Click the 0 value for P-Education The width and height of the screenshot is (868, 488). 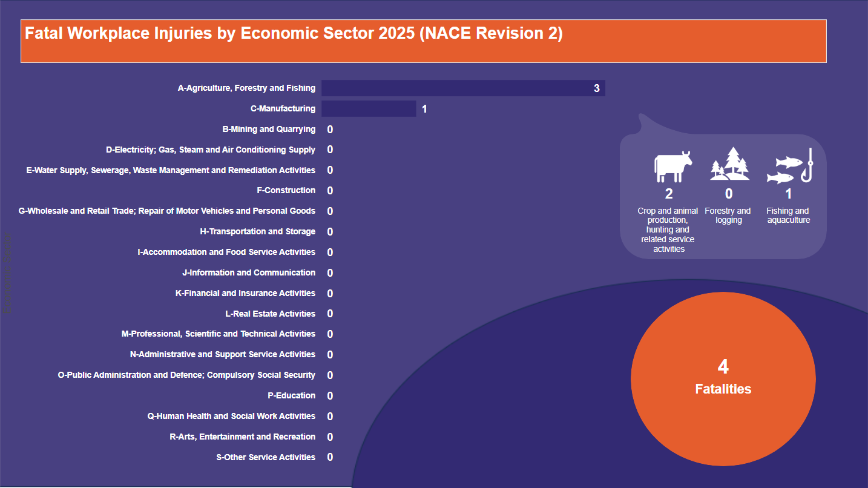pos(330,396)
